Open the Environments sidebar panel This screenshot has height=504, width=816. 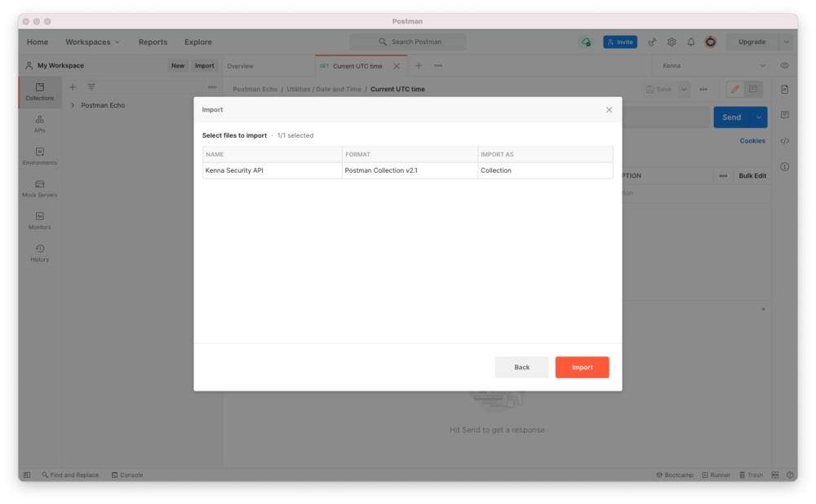click(x=39, y=157)
